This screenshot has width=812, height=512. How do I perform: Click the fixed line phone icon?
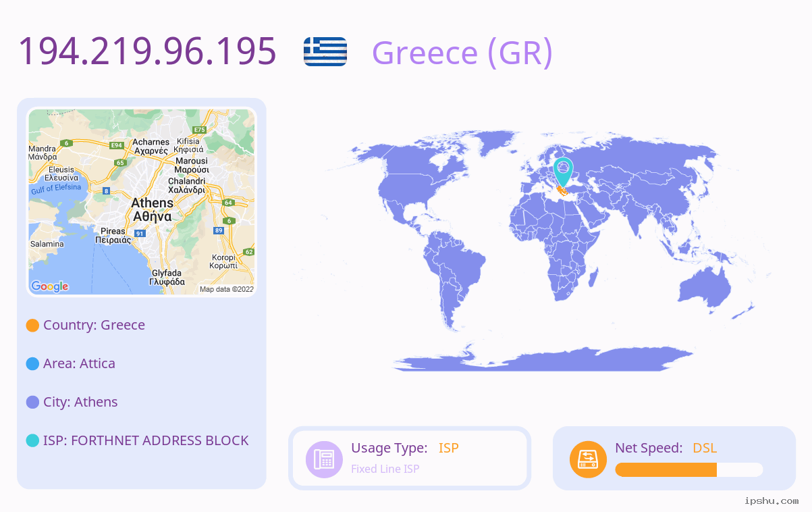click(x=324, y=459)
